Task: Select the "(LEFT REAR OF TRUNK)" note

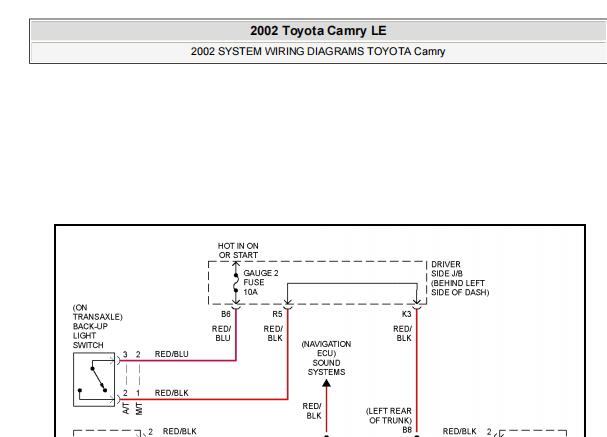Action: pyautogui.click(x=389, y=416)
